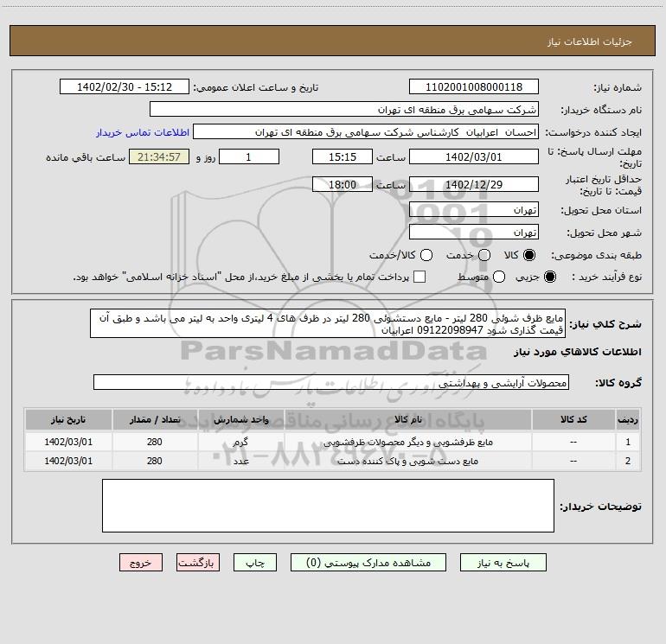
Task: Click the چاپ print button
Action: pos(255,563)
